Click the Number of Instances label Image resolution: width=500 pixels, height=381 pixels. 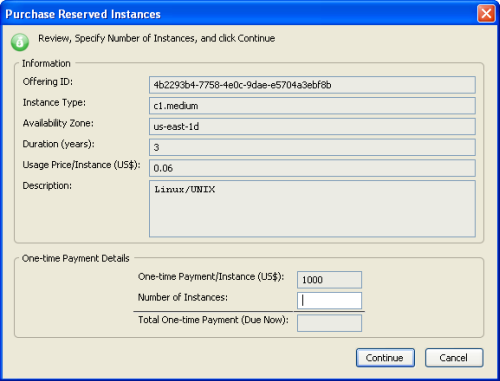[183, 297]
